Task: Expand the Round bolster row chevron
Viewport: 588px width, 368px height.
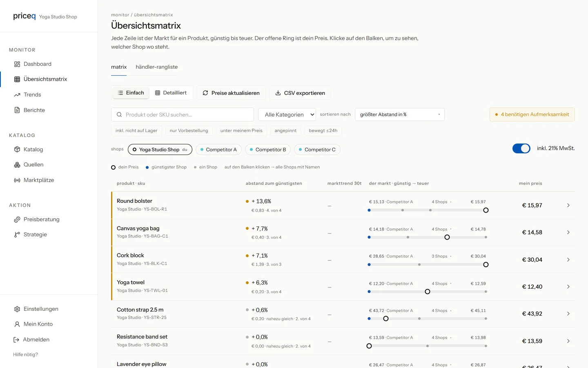Action: [x=568, y=205]
